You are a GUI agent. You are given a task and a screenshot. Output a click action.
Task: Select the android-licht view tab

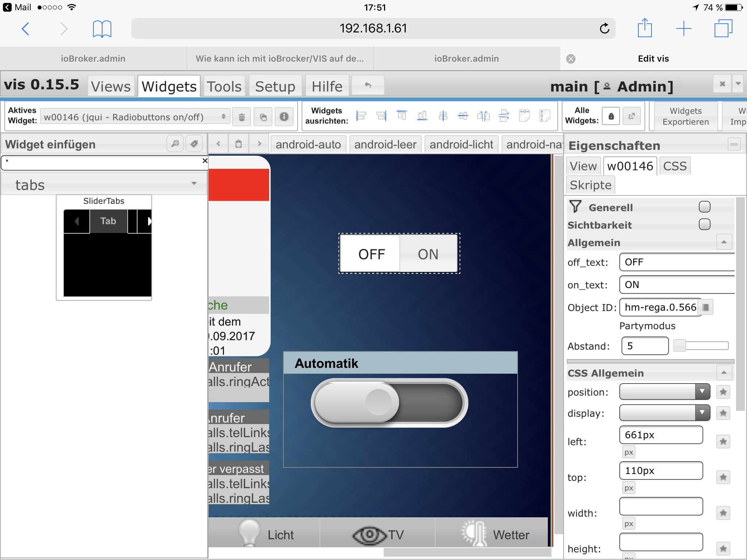[x=461, y=144]
